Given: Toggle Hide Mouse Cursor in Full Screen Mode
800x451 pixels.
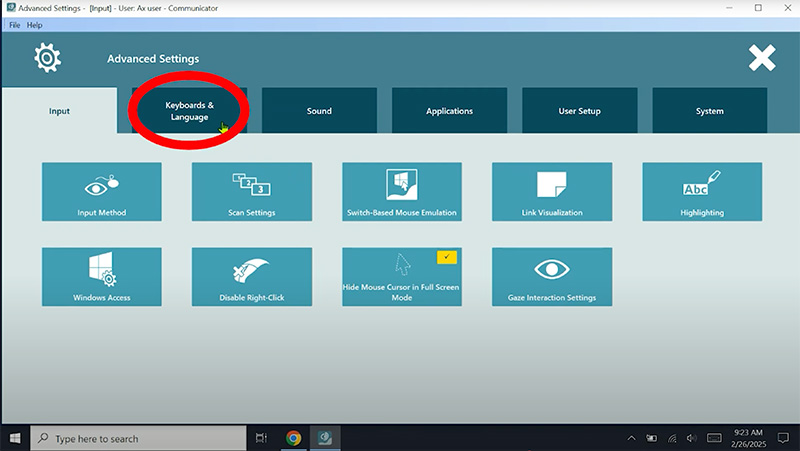Looking at the screenshot, I should [401, 277].
